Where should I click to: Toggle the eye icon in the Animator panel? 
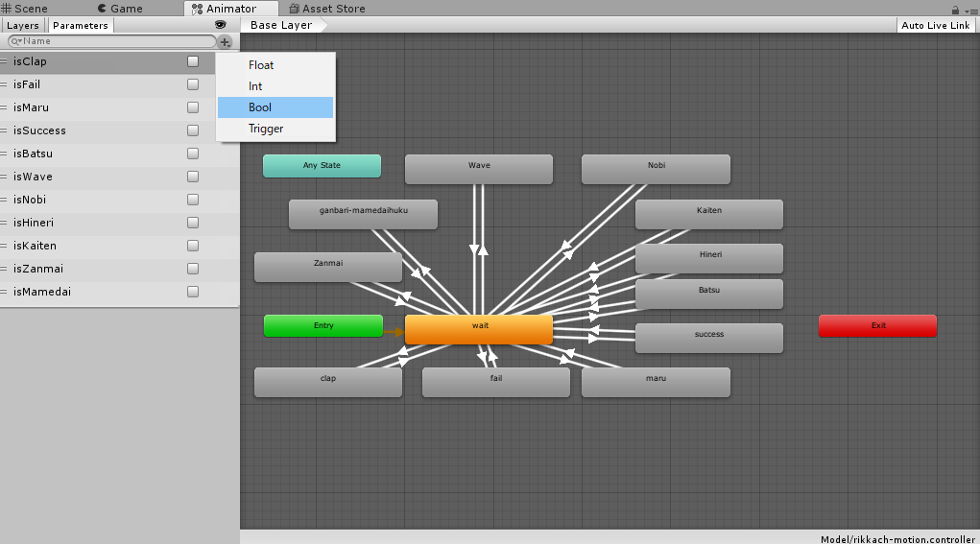(x=221, y=25)
